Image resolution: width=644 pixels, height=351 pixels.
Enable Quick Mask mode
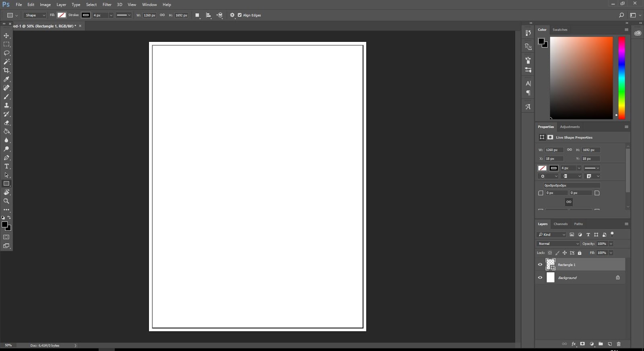[6, 237]
